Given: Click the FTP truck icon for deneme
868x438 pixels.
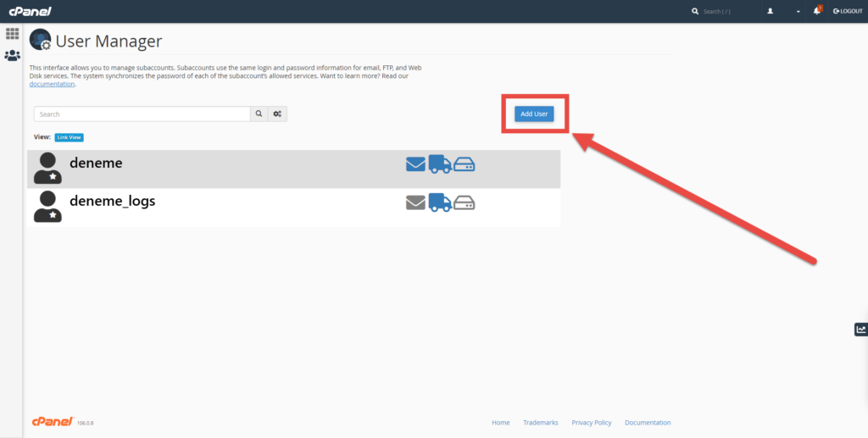Looking at the screenshot, I should click(439, 164).
